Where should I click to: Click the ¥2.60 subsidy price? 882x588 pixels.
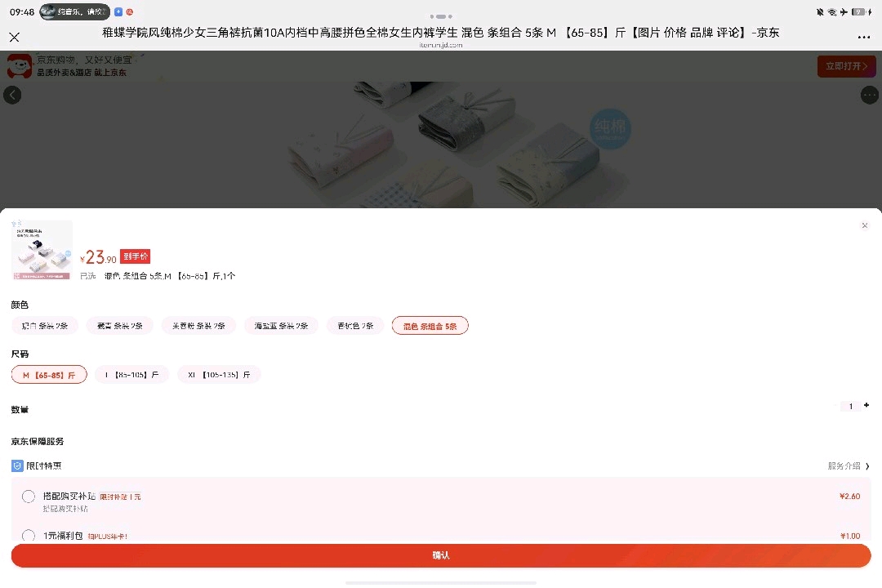[x=849, y=497]
